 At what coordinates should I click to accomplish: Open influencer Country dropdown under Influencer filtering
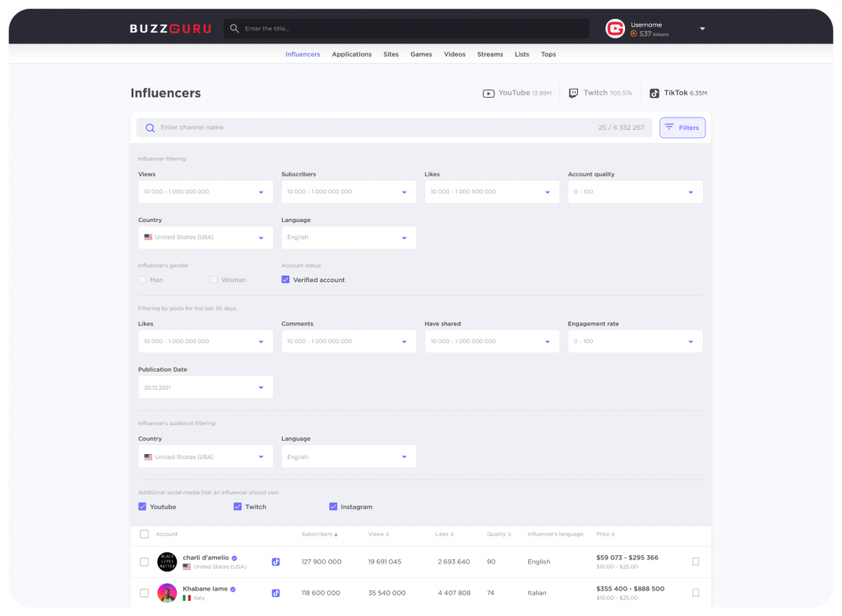pos(206,238)
